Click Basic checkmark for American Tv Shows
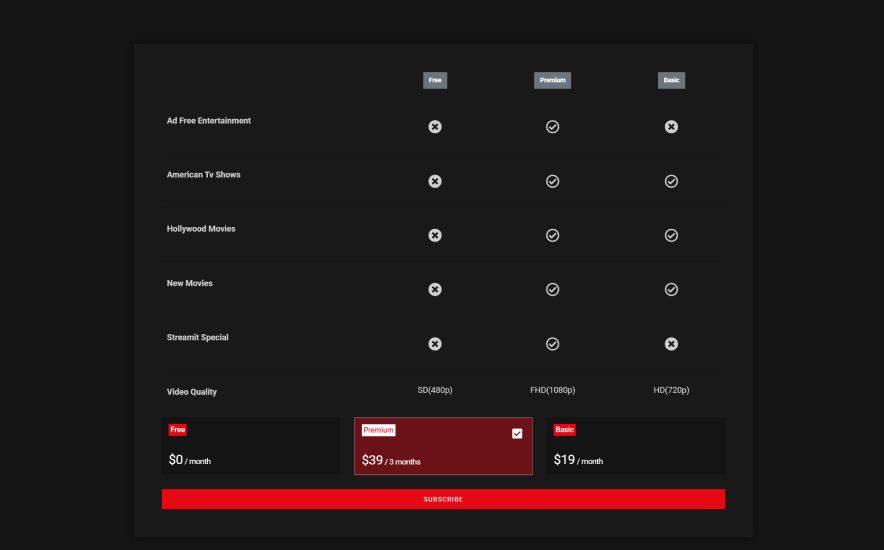The image size is (884, 550). click(671, 181)
